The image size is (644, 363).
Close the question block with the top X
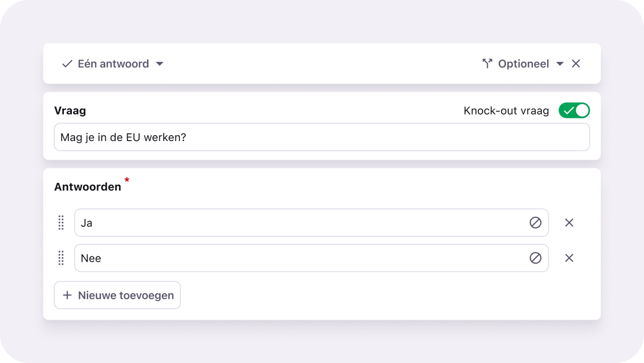pos(575,63)
